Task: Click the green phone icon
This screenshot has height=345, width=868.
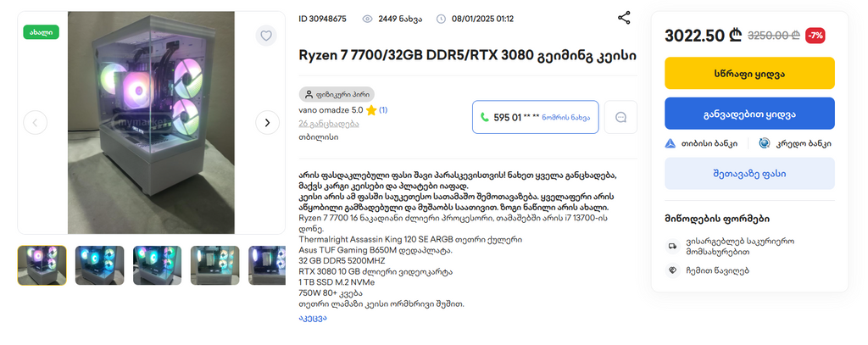Action: click(484, 117)
